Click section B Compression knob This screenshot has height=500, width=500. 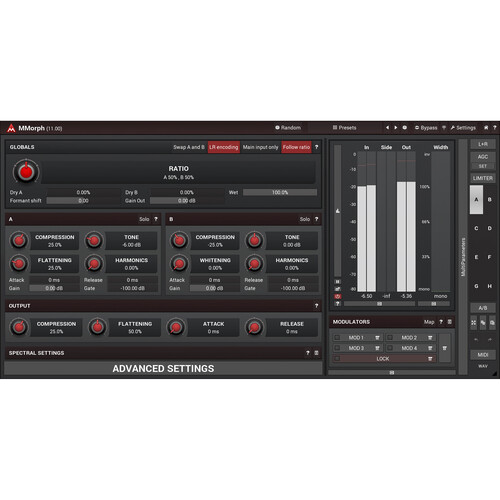(x=179, y=240)
